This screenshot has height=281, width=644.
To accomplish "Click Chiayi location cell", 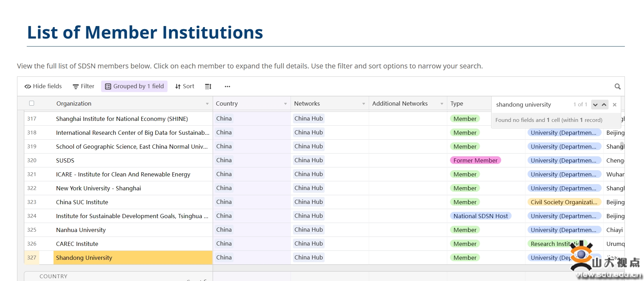I will pyautogui.click(x=614, y=230).
